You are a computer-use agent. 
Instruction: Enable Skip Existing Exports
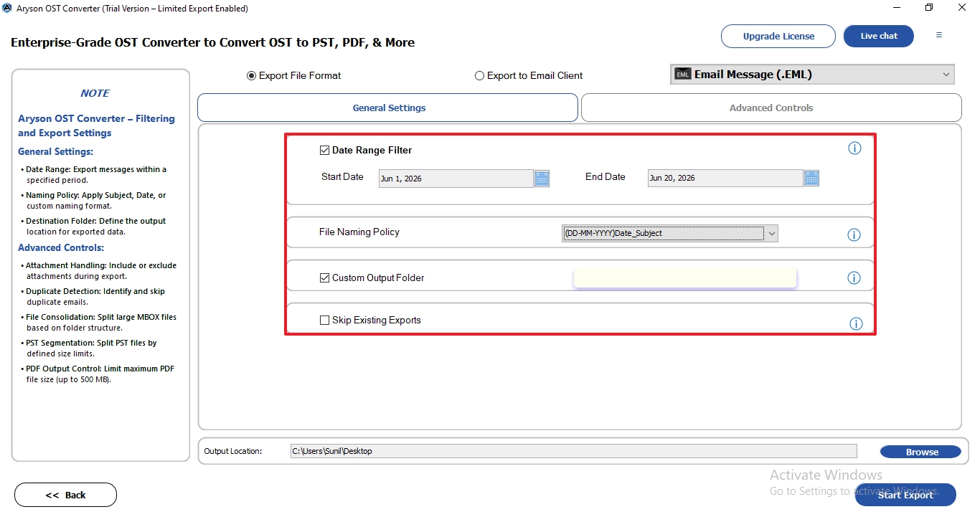324,321
